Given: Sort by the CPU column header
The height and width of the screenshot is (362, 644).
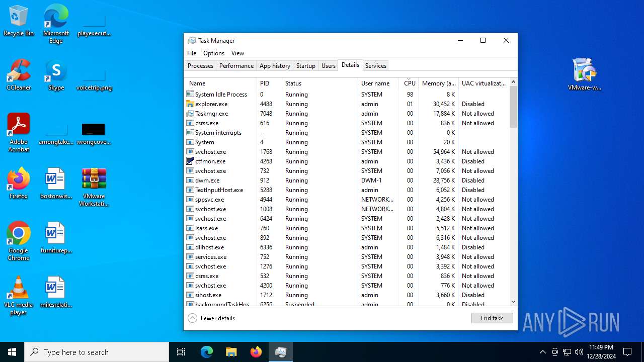Looking at the screenshot, I should (x=410, y=83).
